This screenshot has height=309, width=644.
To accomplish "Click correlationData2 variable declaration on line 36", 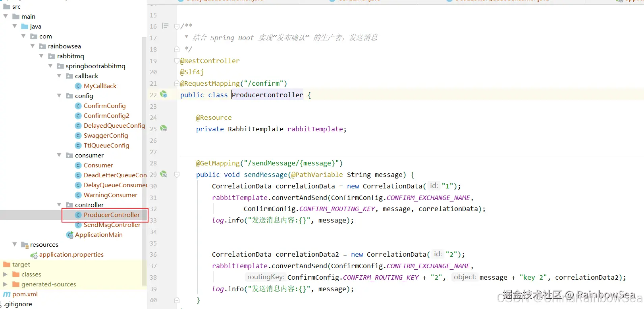I will click(x=307, y=255).
